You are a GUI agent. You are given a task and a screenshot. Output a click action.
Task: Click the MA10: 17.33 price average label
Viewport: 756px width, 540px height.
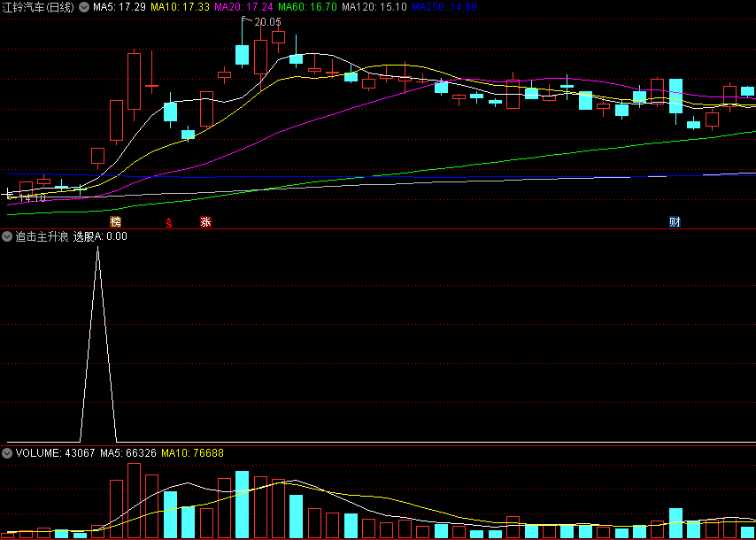181,7
